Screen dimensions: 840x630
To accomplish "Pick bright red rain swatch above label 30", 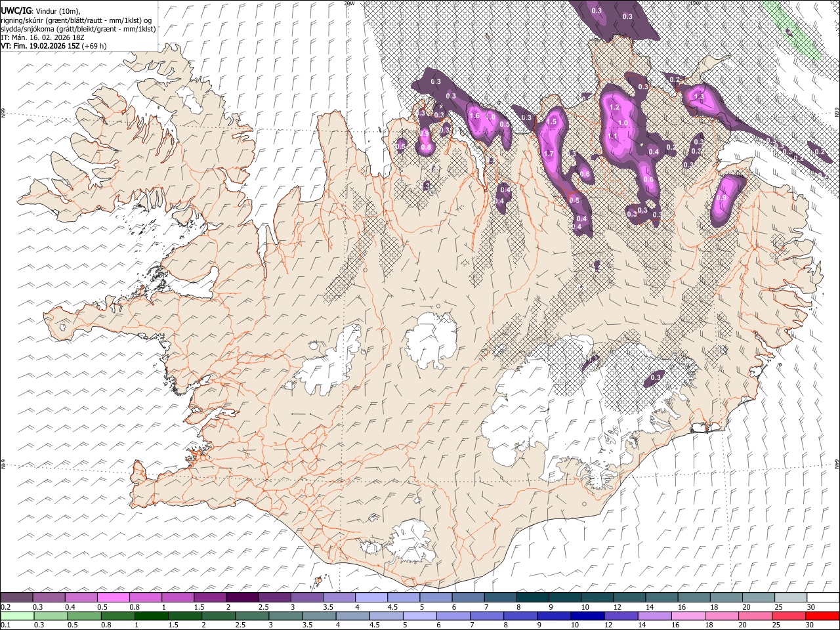I will 823,616.
